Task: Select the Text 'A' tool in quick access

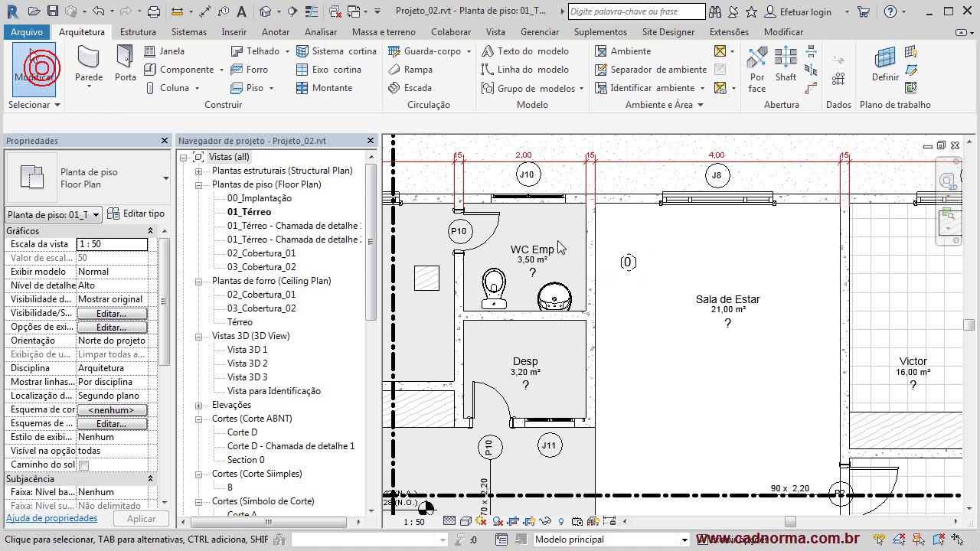Action: coord(242,11)
